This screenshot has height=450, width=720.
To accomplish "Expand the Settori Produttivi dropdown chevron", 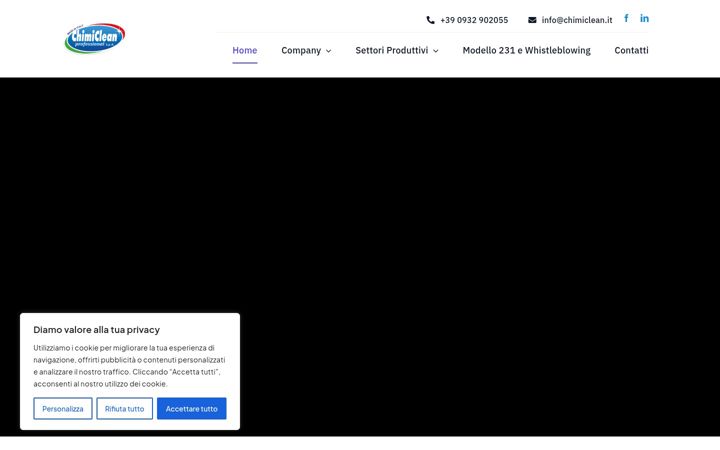I will coord(435,51).
